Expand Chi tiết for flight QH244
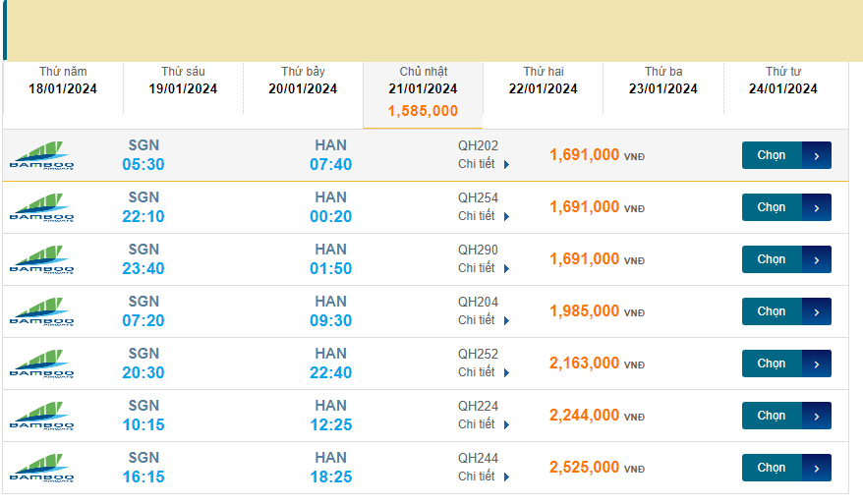863x504 pixels. [484, 476]
